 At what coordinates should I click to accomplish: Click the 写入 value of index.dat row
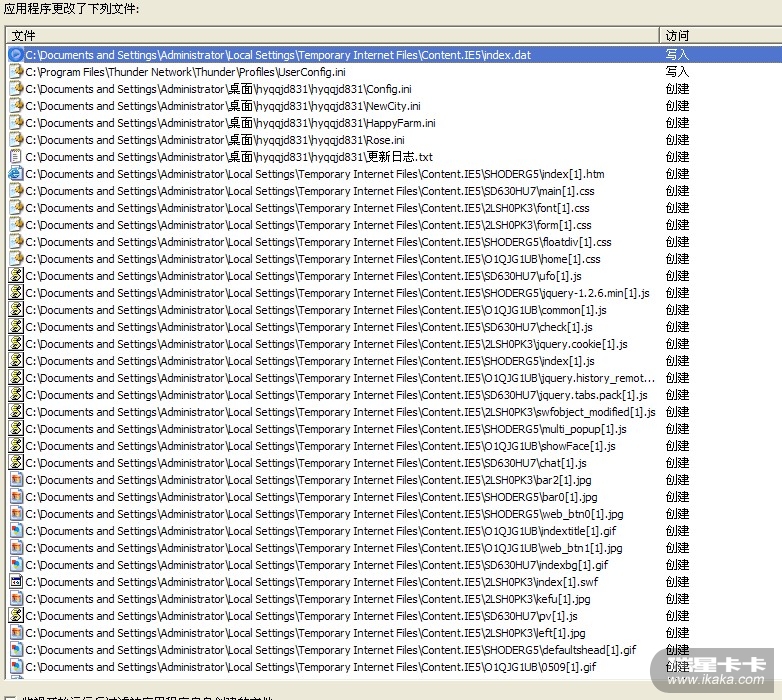click(x=677, y=55)
